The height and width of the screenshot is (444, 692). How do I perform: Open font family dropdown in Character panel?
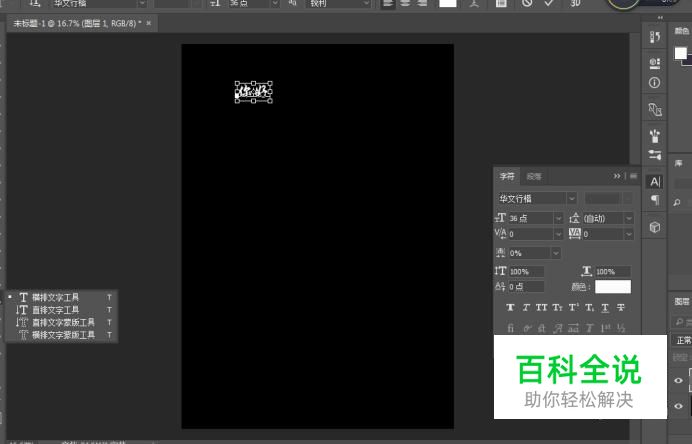[572, 199]
